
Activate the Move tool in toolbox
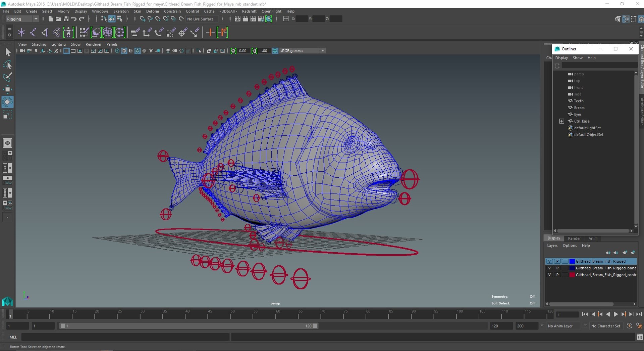pyautogui.click(x=8, y=89)
